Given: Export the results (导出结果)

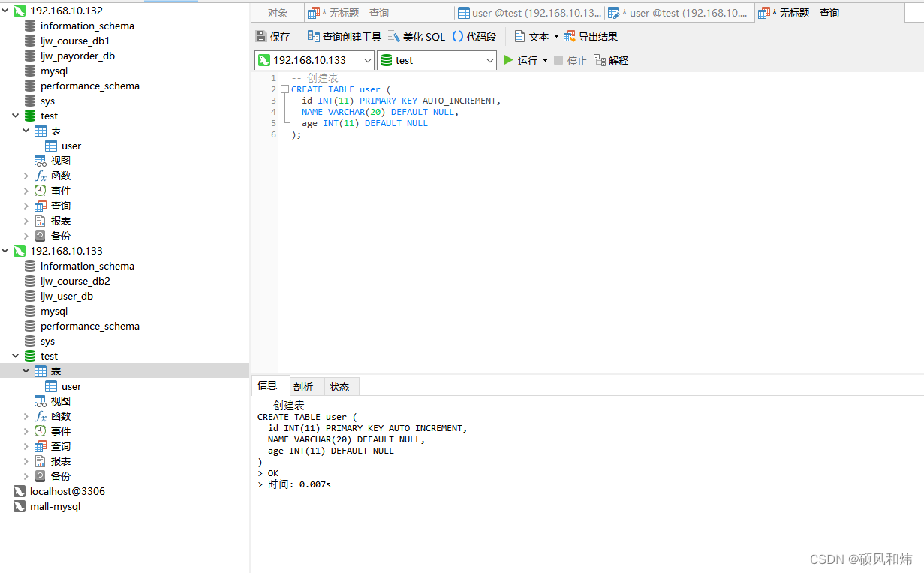Looking at the screenshot, I should pos(591,36).
